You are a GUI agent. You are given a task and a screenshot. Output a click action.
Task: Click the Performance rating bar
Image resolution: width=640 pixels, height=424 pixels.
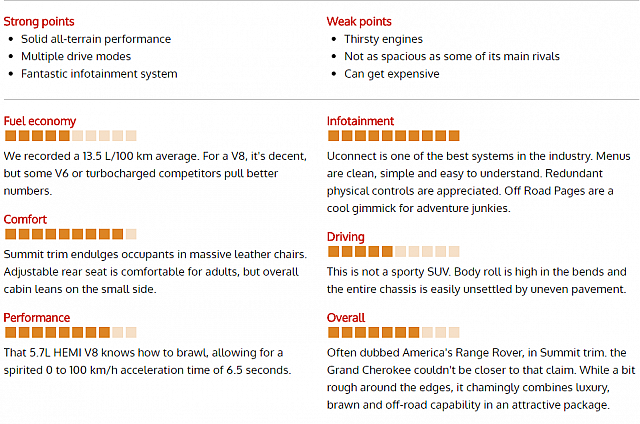71,332
